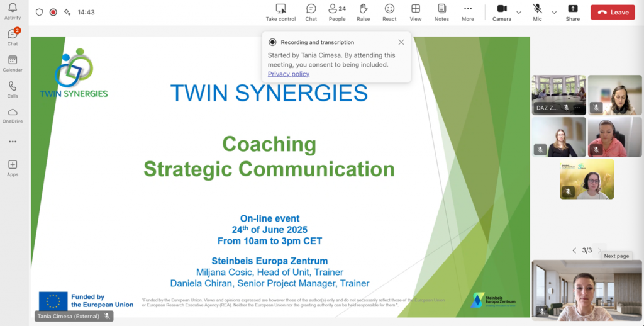Screen dimensions: 644x326
Task: Toggle the Camera on
Action: click(x=501, y=13)
